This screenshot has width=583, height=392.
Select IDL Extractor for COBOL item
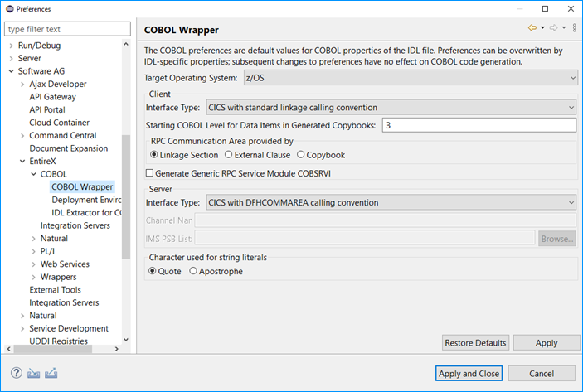click(86, 212)
